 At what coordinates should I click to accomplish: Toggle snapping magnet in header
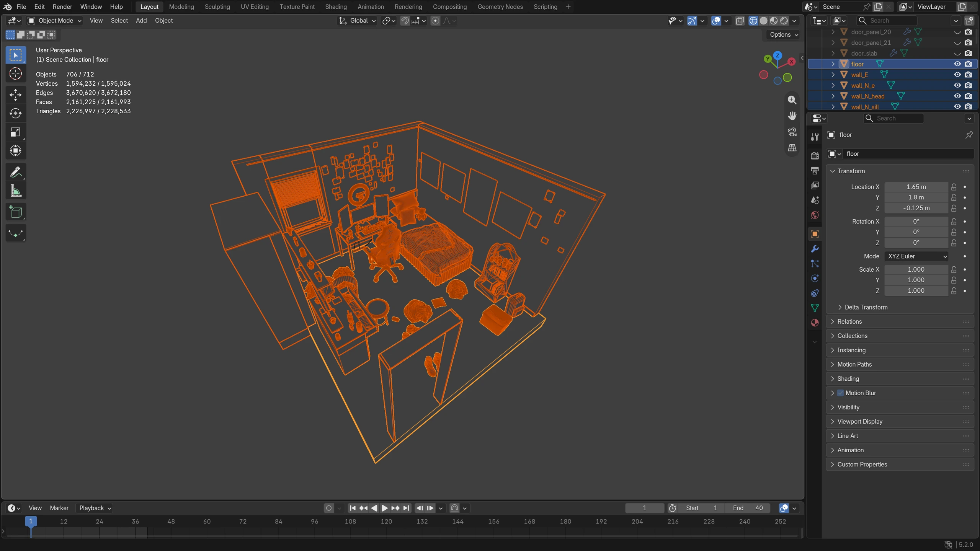[x=405, y=21]
